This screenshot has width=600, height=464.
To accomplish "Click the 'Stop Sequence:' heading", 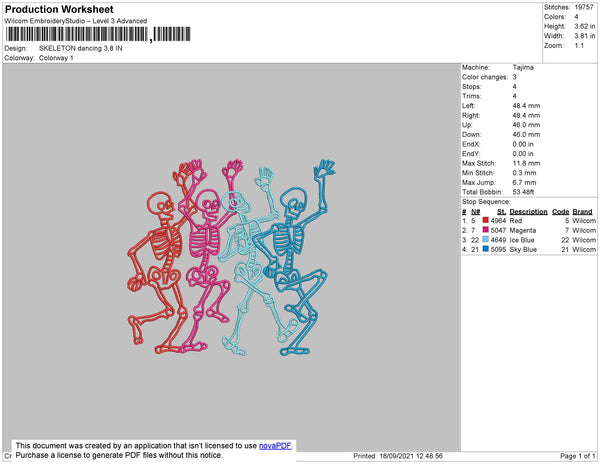I will pos(486,202).
